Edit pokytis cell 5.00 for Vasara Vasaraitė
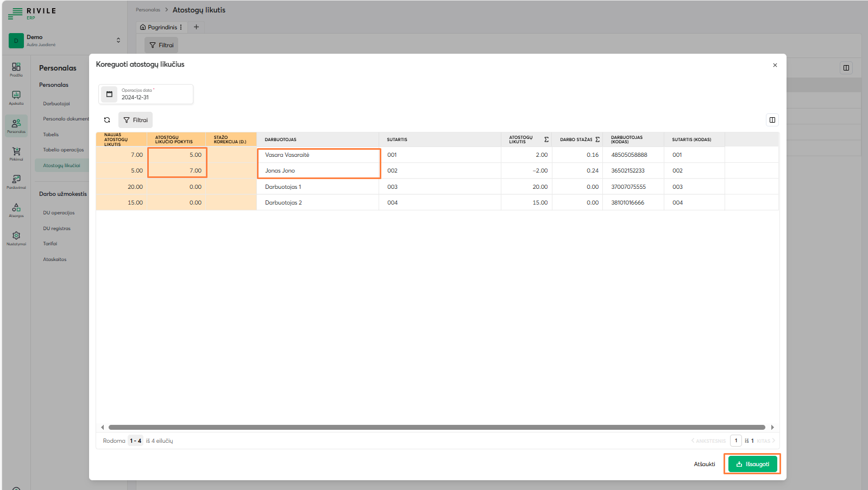The height and width of the screenshot is (490, 868). 177,155
